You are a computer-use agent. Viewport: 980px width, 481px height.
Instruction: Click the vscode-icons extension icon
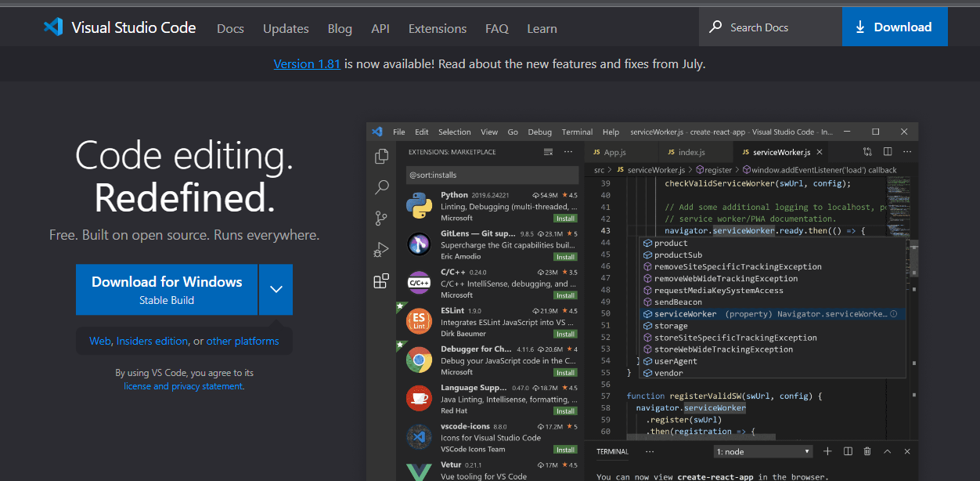(420, 436)
